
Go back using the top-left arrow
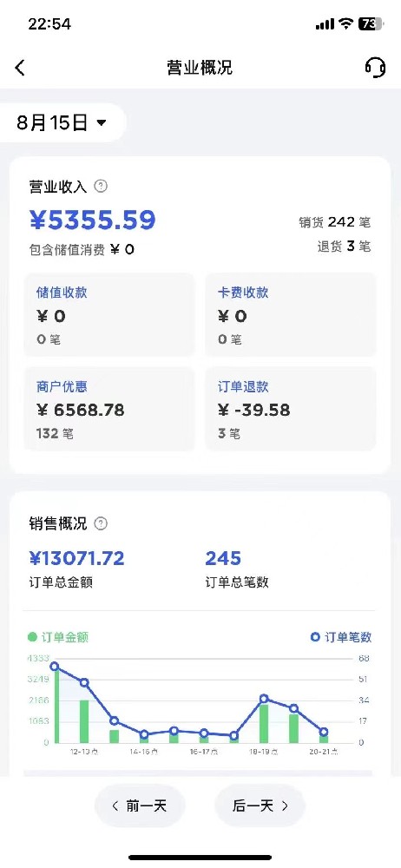pyautogui.click(x=20, y=68)
